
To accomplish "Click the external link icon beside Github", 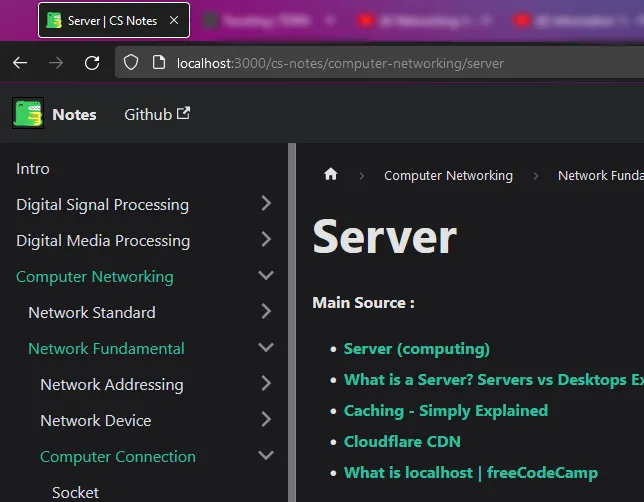I will 183,113.
